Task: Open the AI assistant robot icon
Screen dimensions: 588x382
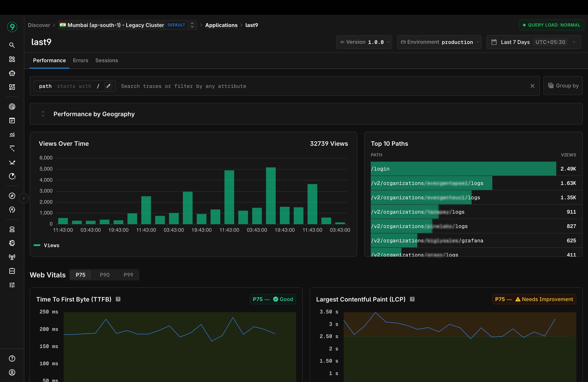Action: click(12, 73)
